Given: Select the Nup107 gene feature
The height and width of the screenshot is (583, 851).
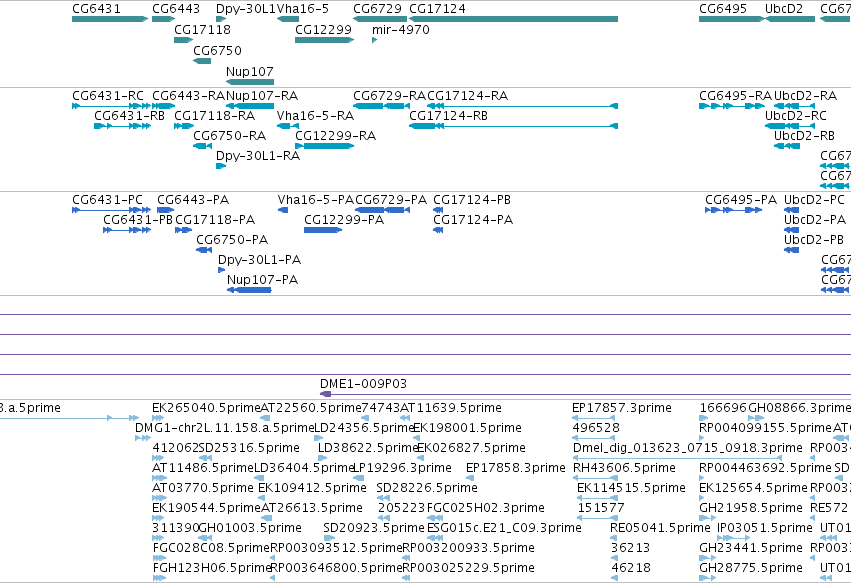Looking at the screenshot, I should pos(250,82).
